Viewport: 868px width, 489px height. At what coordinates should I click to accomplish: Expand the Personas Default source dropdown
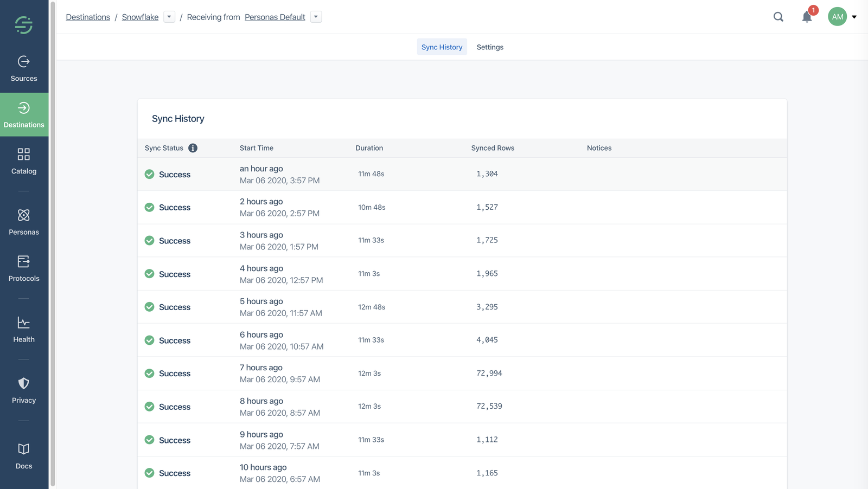click(x=316, y=17)
